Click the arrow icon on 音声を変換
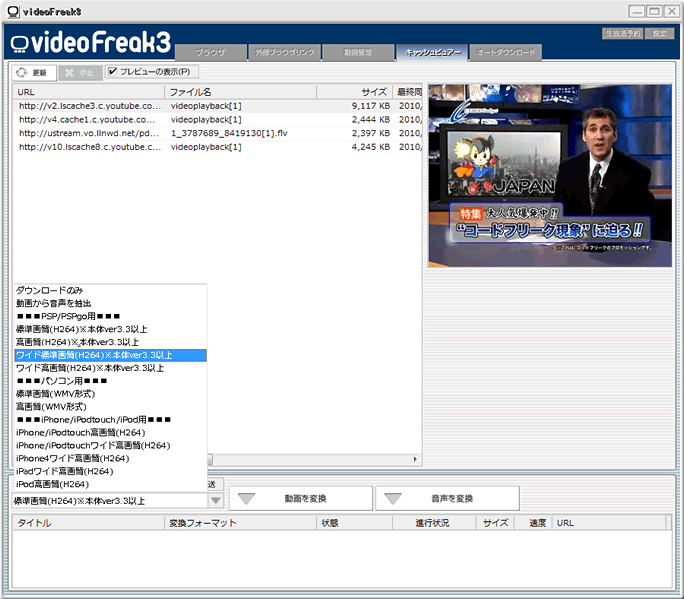 (x=395, y=498)
